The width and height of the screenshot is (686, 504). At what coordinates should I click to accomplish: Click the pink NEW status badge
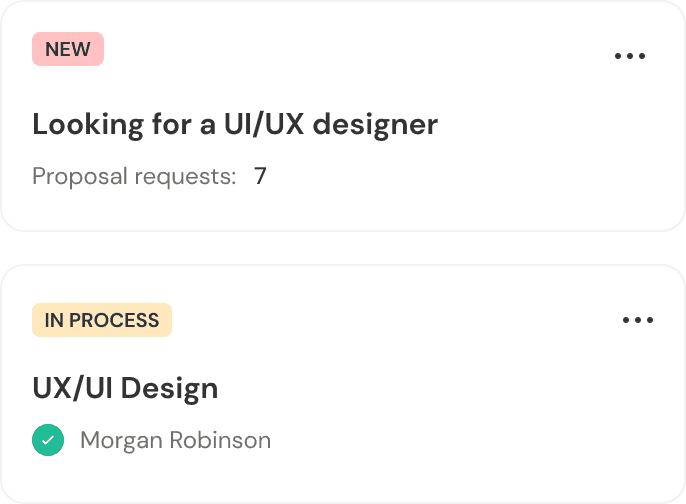coord(68,49)
